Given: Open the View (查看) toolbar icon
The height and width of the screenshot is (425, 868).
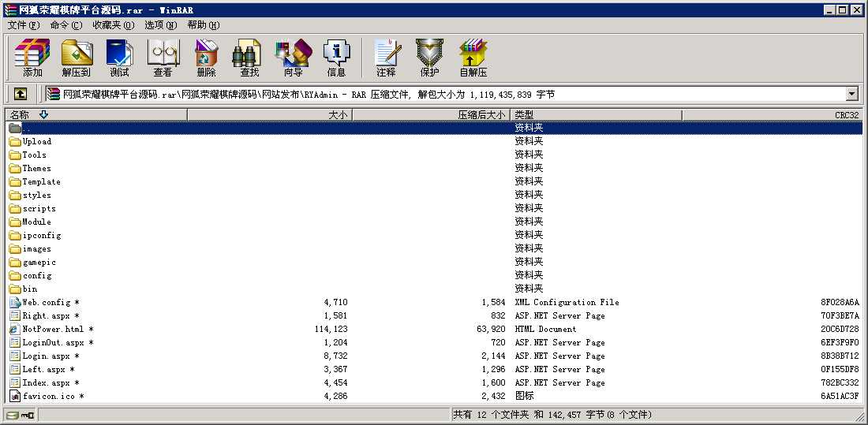Looking at the screenshot, I should [x=163, y=58].
